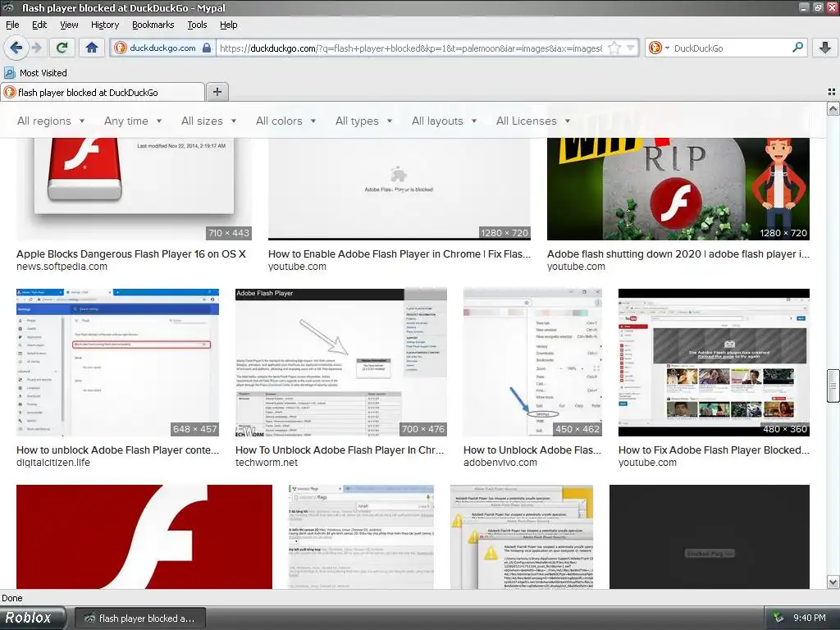Open How to Fix Adobe Flash Player Blocked title

(714, 450)
